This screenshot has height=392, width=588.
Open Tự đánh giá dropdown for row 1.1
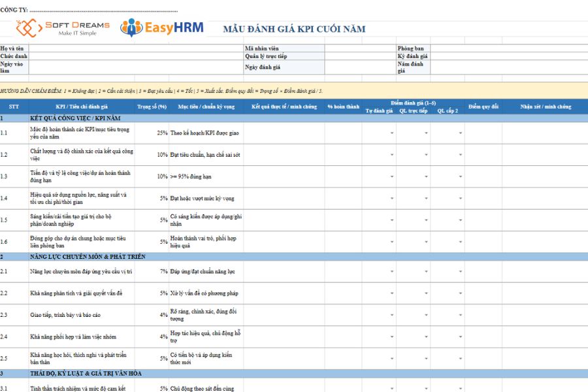(x=392, y=133)
